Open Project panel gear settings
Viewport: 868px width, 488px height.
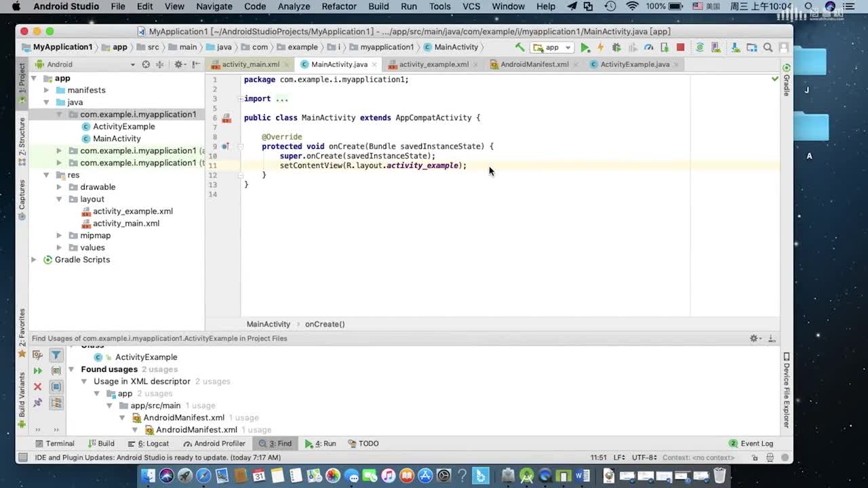tap(179, 64)
